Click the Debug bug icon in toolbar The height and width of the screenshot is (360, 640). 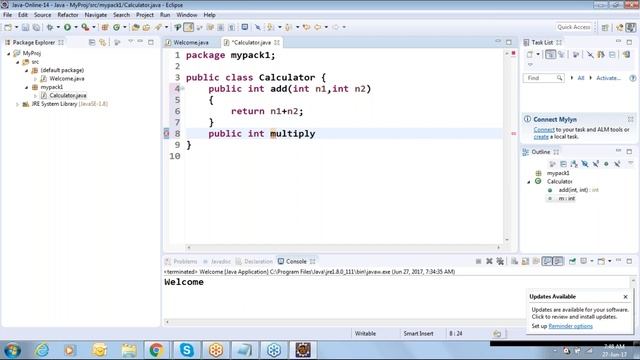click(50, 27)
